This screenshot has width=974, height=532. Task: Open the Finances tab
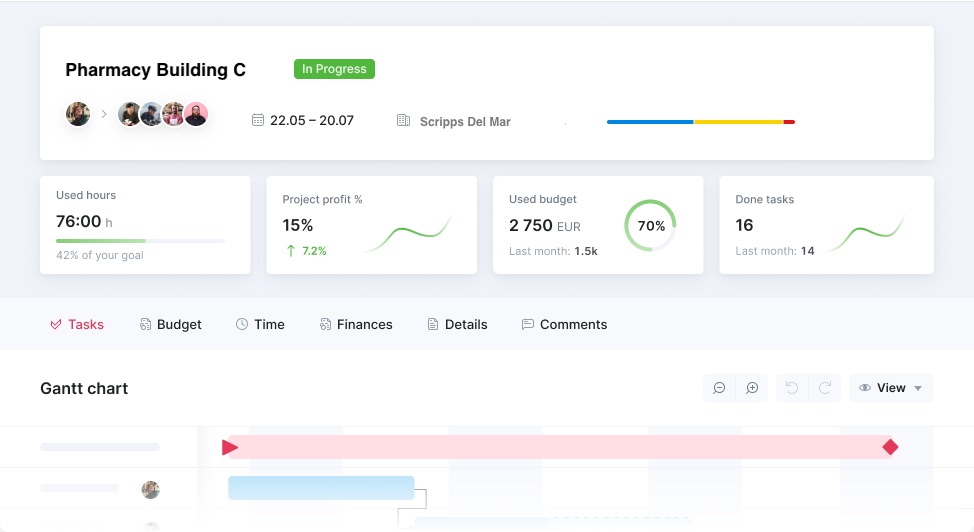pos(356,324)
